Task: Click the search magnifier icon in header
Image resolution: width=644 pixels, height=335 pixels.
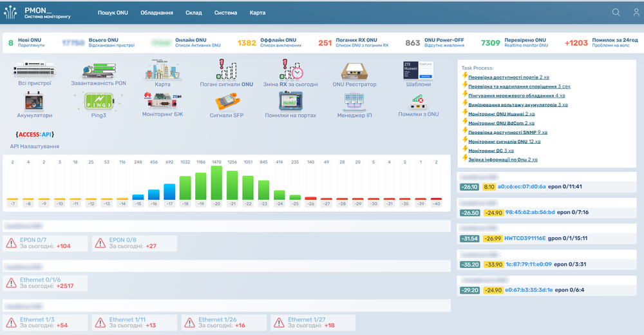Action: [616, 13]
